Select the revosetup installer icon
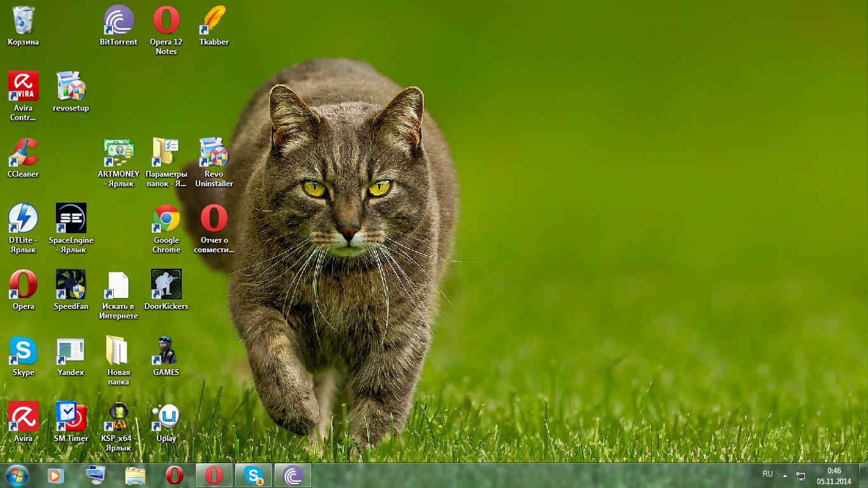 point(71,92)
